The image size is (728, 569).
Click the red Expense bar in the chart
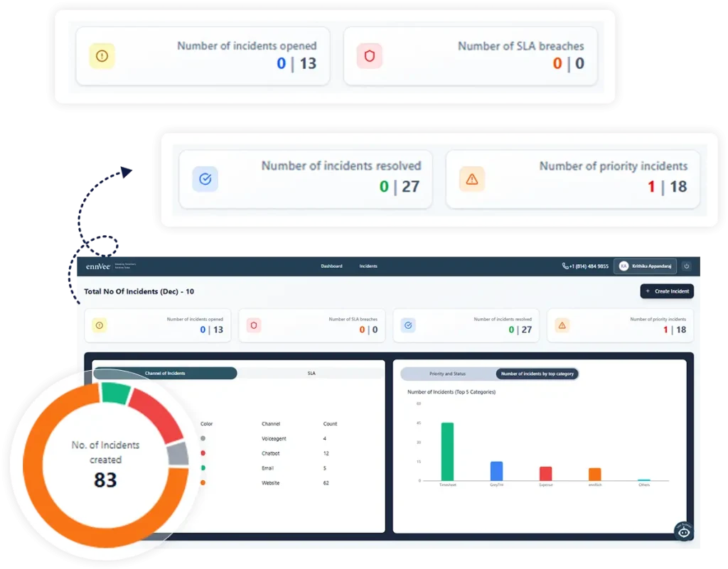pyautogui.click(x=546, y=474)
